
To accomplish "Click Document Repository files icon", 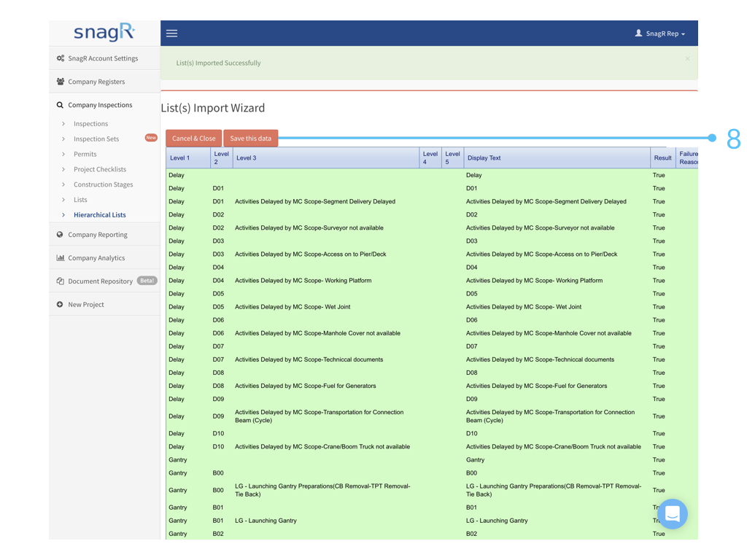I will 61,281.
